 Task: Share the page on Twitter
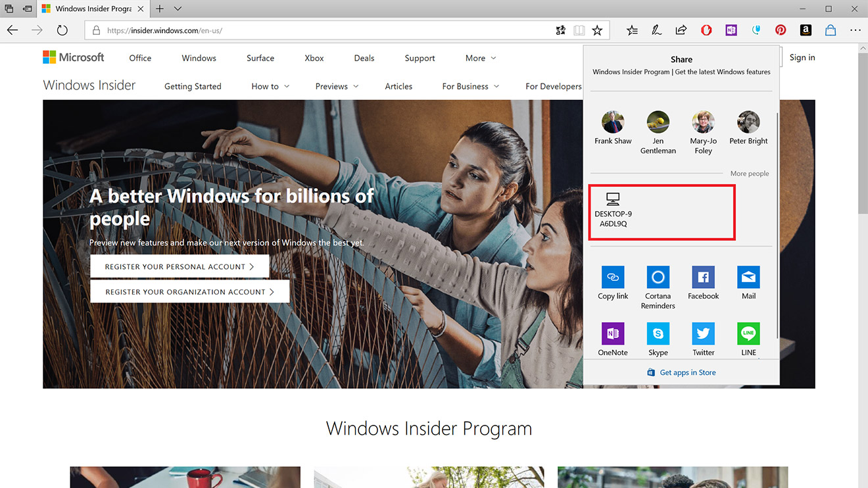click(703, 334)
